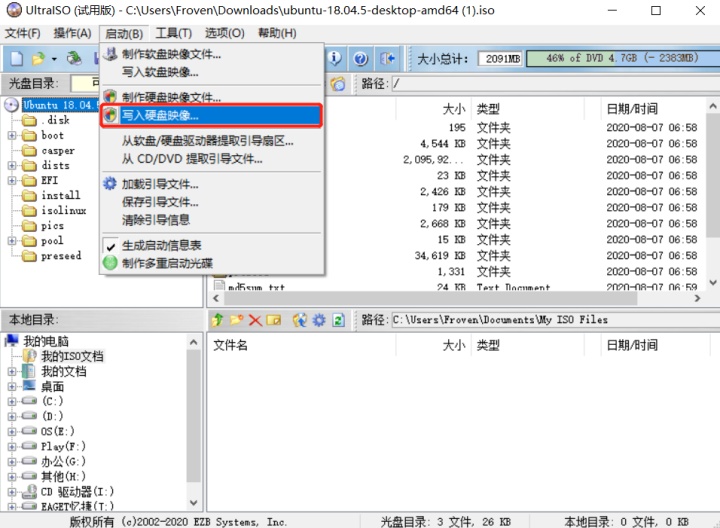The height and width of the screenshot is (528, 720).
Task: Click the Add to ISO arrow icon
Action: point(300,320)
